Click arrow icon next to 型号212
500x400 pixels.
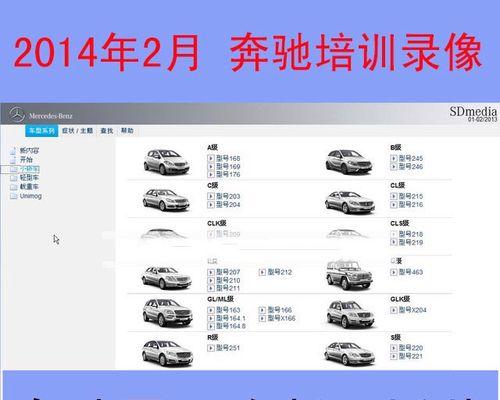(262, 272)
